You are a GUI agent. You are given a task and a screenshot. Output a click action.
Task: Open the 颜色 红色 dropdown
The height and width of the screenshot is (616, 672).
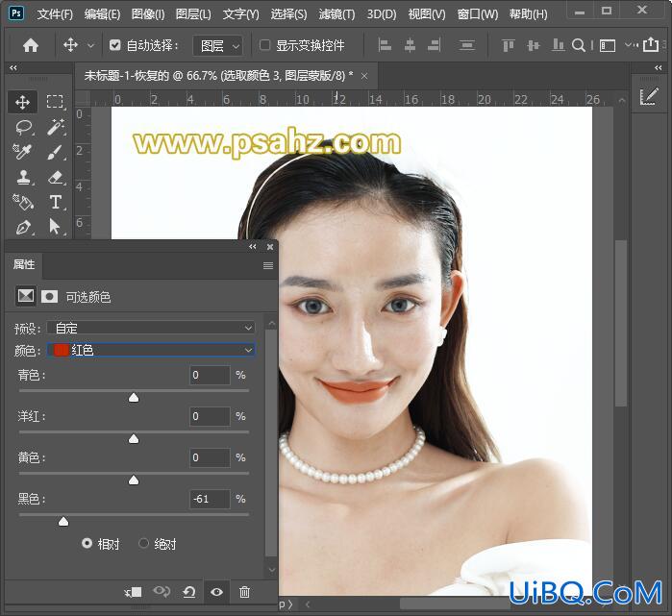[151, 350]
